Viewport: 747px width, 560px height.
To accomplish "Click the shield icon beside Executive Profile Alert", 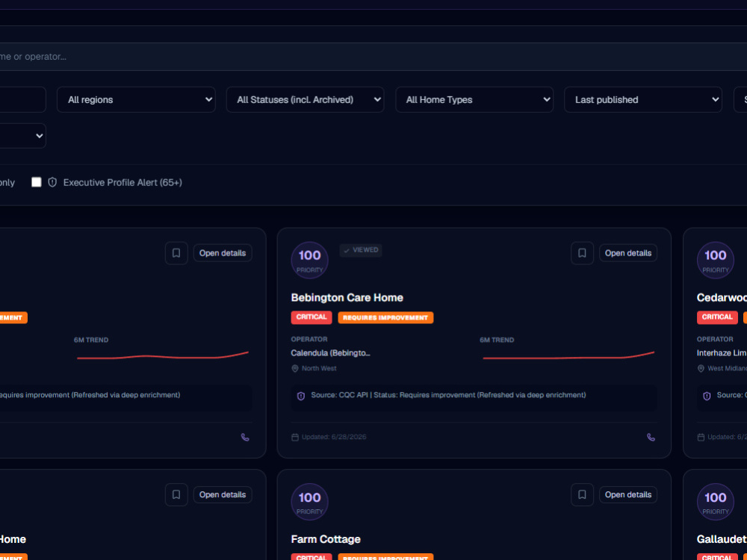I will 52,182.
